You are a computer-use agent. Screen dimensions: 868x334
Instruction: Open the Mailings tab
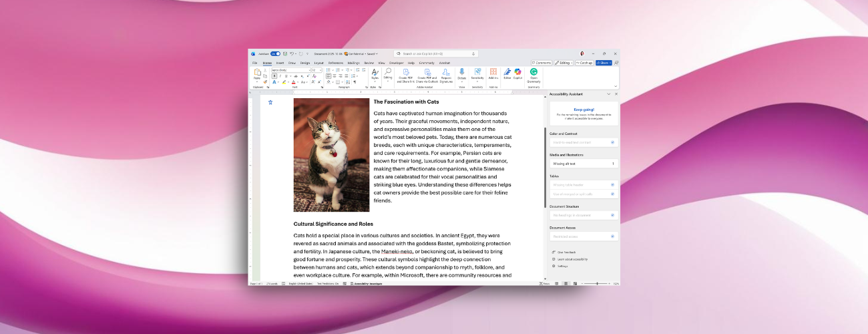click(x=354, y=63)
